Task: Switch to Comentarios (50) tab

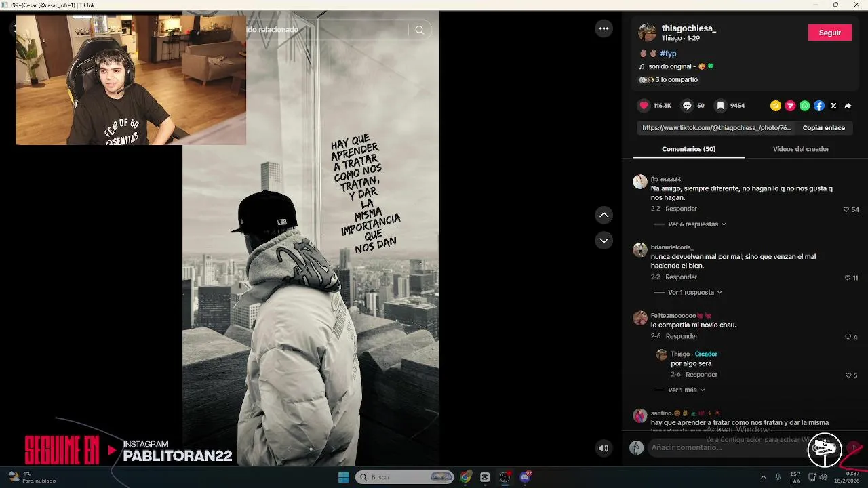Action: [x=688, y=149]
